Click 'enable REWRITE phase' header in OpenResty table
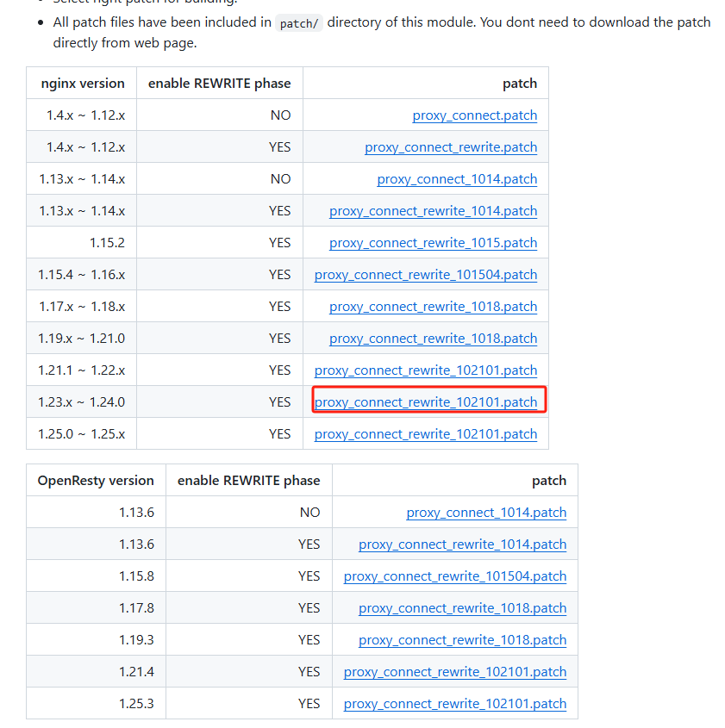This screenshot has height=728, width=725. (248, 481)
